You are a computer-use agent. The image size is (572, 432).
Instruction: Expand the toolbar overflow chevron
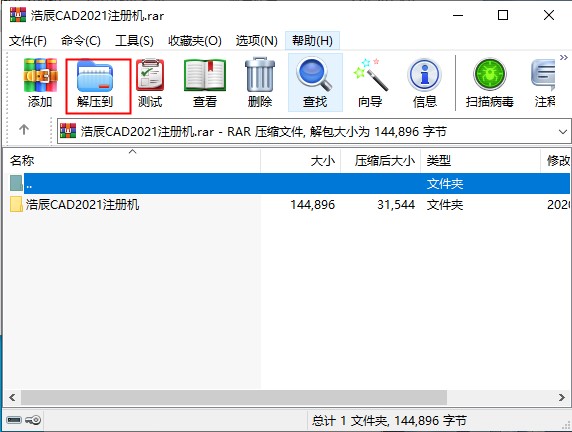pyautogui.click(x=564, y=58)
